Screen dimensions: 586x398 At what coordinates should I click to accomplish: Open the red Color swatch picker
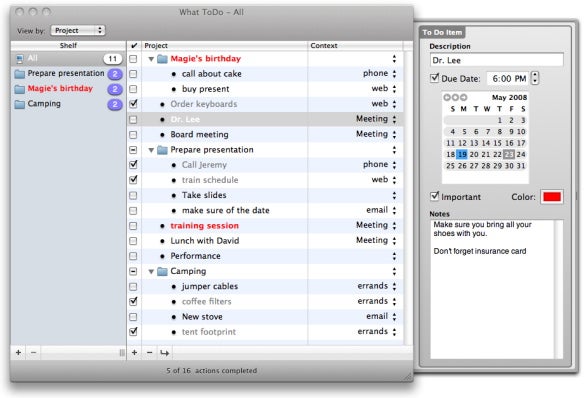pyautogui.click(x=552, y=197)
